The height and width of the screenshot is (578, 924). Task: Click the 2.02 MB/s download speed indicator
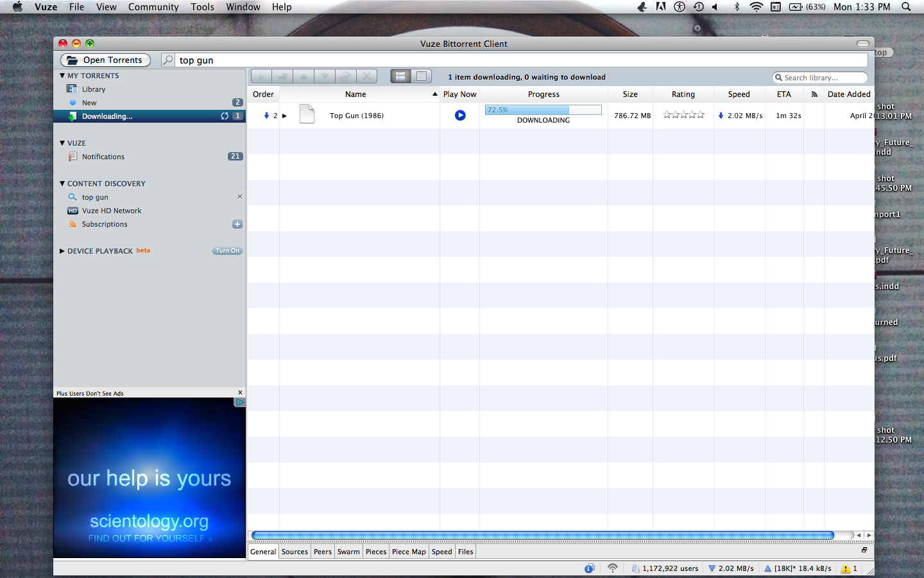(x=731, y=568)
